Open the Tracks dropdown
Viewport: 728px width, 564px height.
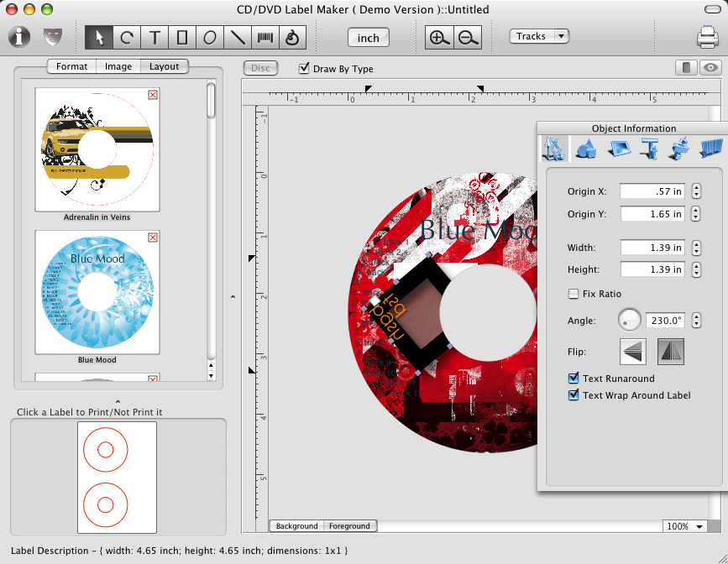(x=539, y=36)
